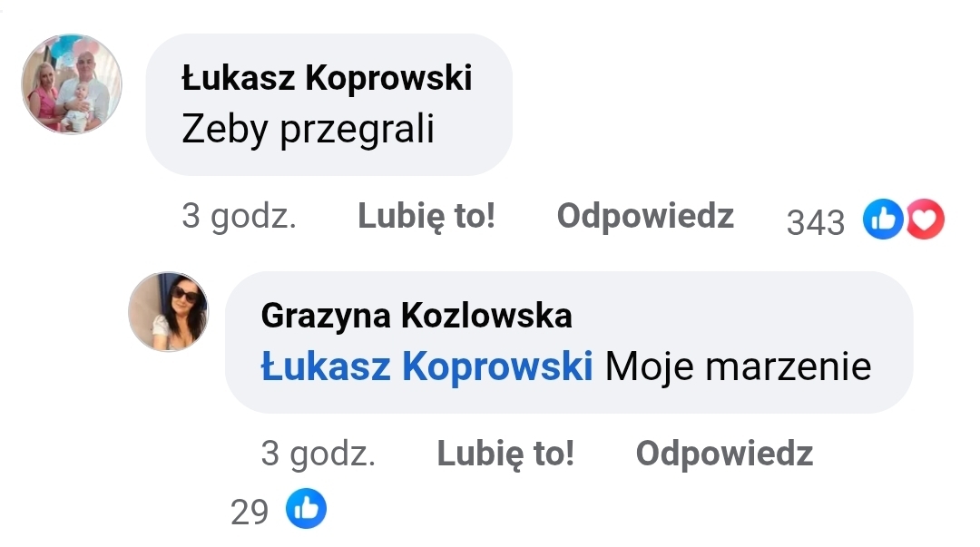
Task: Reply to Łukasz's comment with Odpowiedz
Action: pyautogui.click(x=645, y=217)
